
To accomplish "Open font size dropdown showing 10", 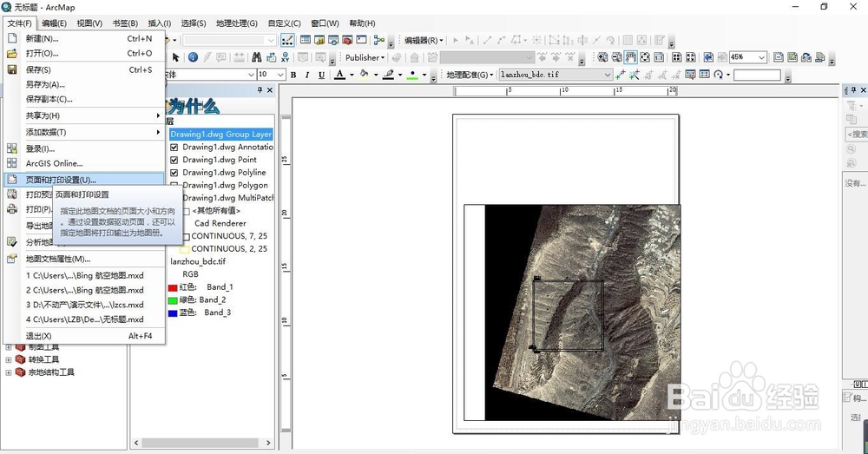I will coord(280,75).
